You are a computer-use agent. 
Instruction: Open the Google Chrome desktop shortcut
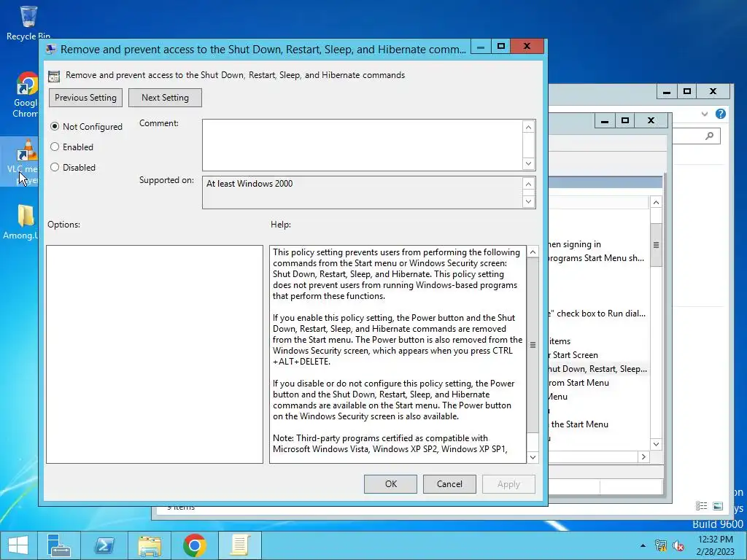[26, 94]
